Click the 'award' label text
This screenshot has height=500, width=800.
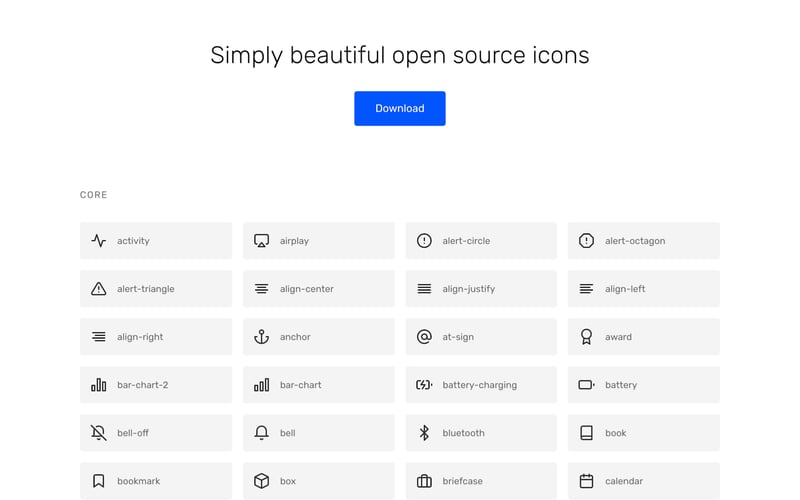click(x=618, y=337)
